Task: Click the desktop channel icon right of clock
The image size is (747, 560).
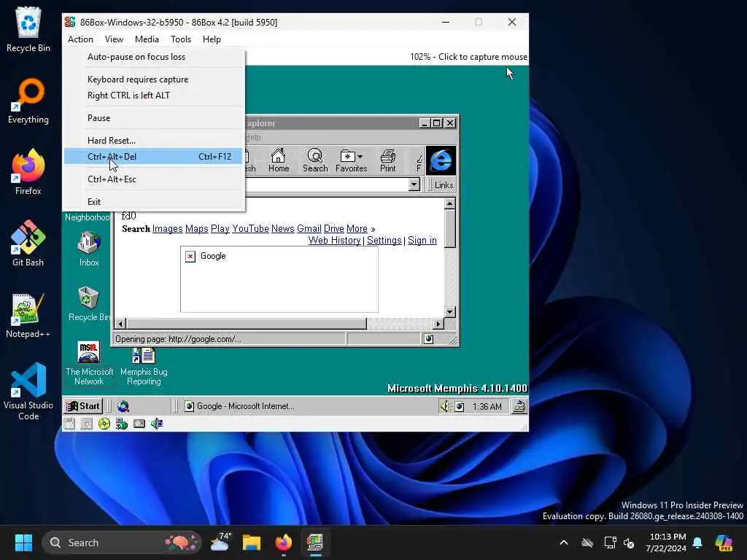Action: (519, 406)
